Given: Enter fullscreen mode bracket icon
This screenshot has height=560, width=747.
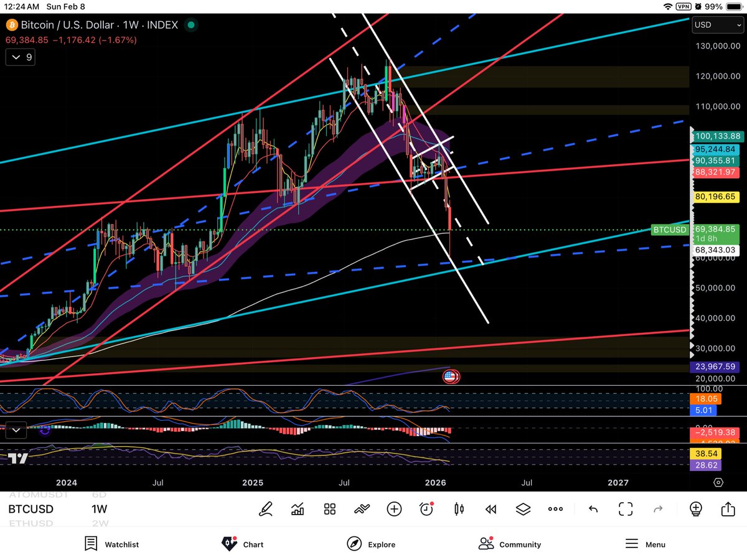Looking at the screenshot, I should (626, 509).
